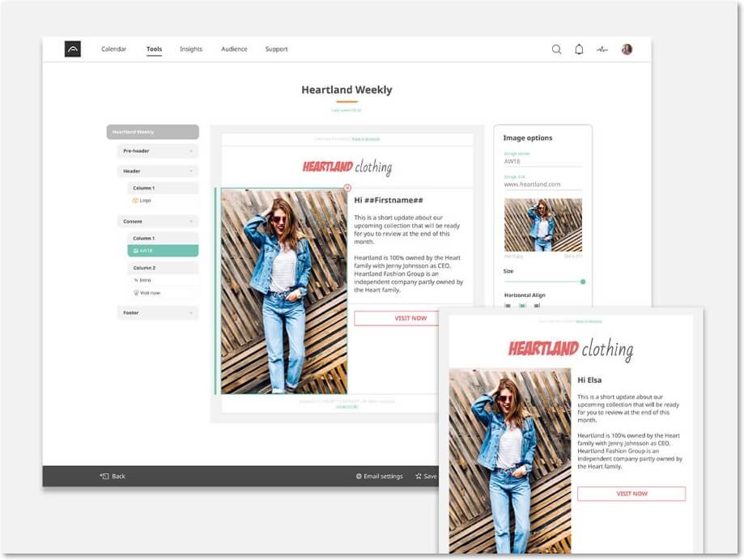
Task: Click Heartland clothing logo in editor canvas
Action: [x=347, y=167]
